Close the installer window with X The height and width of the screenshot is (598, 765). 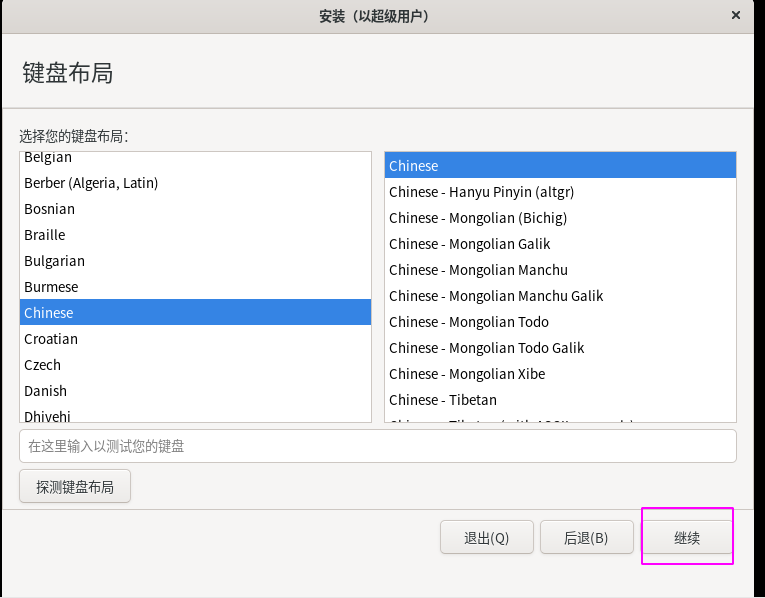[736, 16]
